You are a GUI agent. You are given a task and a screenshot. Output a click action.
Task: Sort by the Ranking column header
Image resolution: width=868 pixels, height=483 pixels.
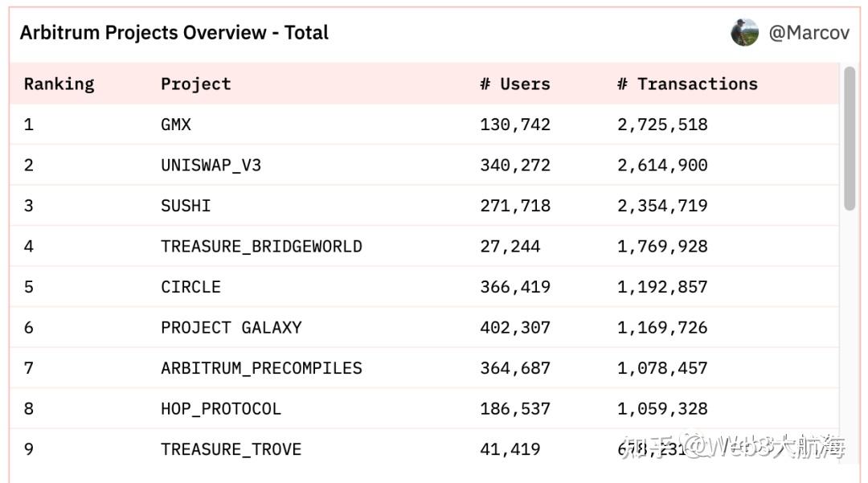(59, 84)
